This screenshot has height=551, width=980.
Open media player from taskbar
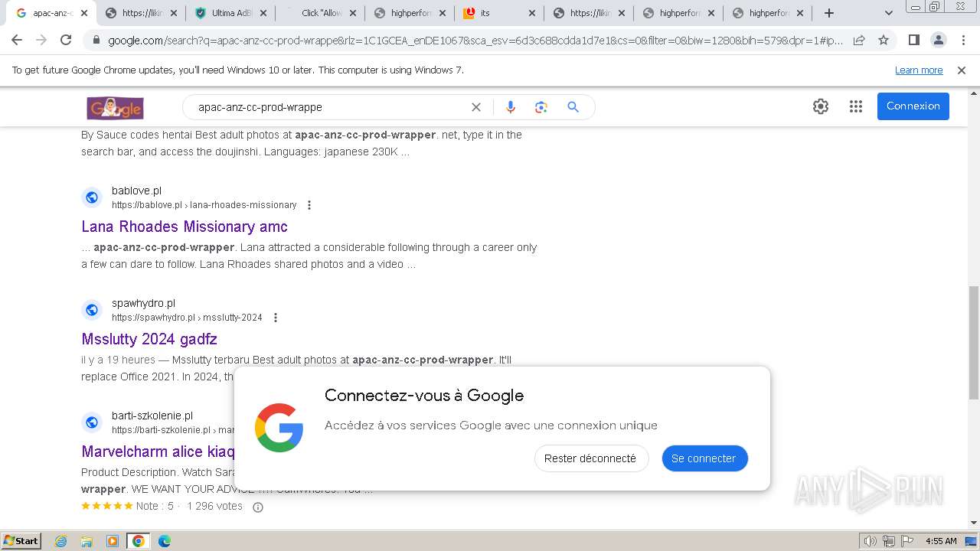113,541
